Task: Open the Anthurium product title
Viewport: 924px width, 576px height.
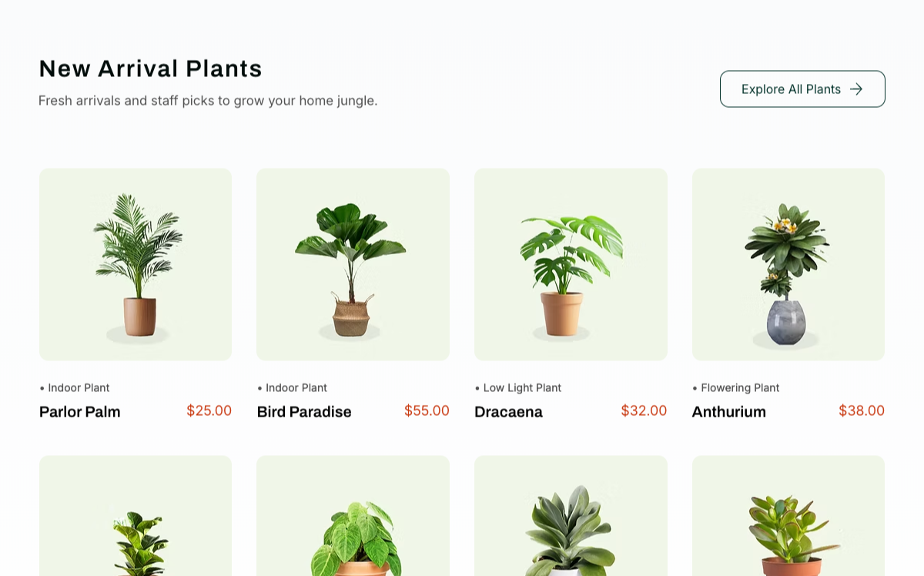Action: click(729, 411)
